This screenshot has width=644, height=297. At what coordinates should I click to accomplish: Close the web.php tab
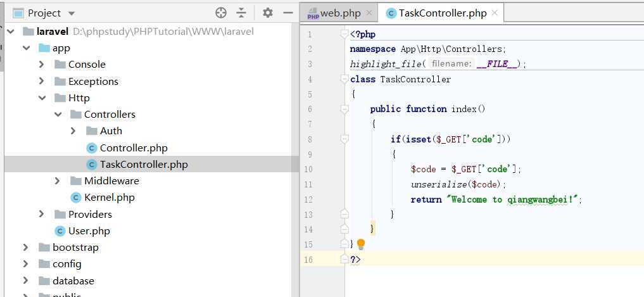click(x=369, y=13)
